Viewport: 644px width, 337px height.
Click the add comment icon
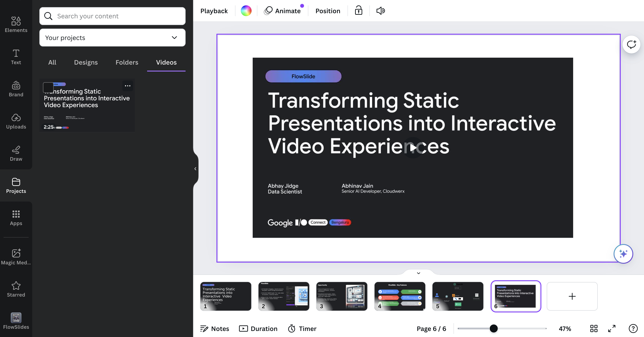(631, 44)
